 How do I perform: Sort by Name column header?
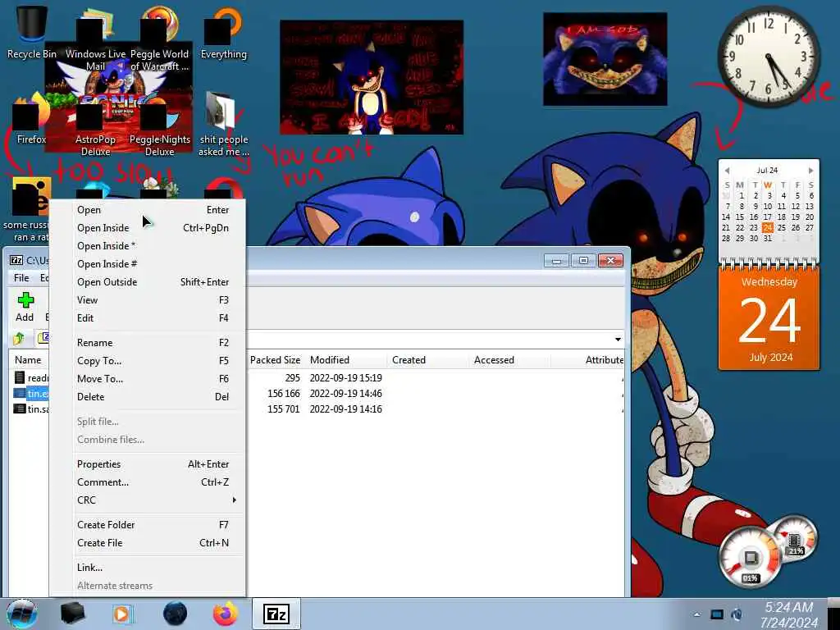[x=29, y=360]
